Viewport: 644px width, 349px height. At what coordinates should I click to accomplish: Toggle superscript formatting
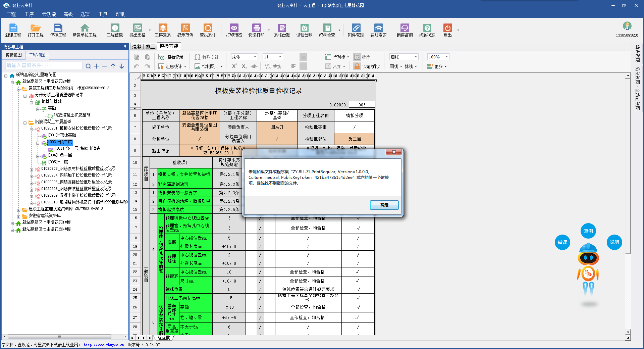click(x=234, y=66)
